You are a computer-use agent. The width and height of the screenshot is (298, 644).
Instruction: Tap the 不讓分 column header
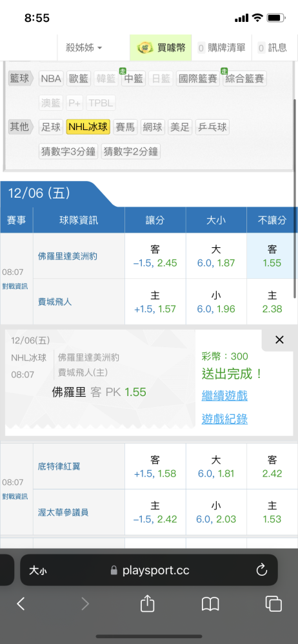point(272,220)
